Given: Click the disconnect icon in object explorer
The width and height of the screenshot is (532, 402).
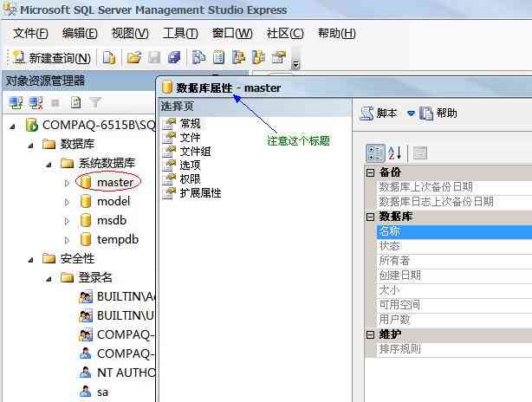Looking at the screenshot, I should coord(36,103).
